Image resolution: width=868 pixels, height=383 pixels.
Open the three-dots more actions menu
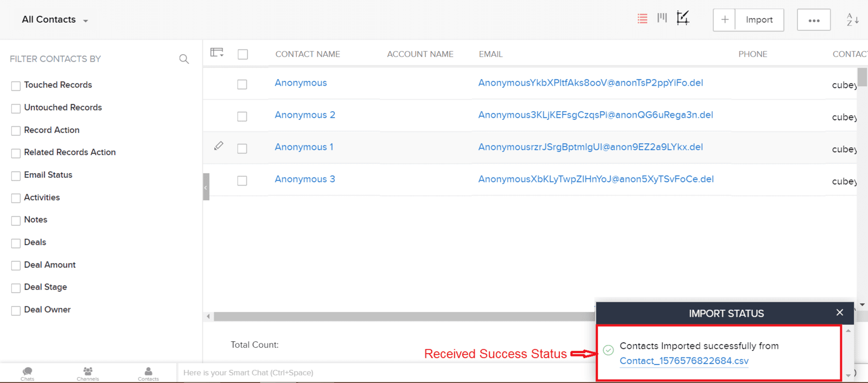[x=814, y=20]
